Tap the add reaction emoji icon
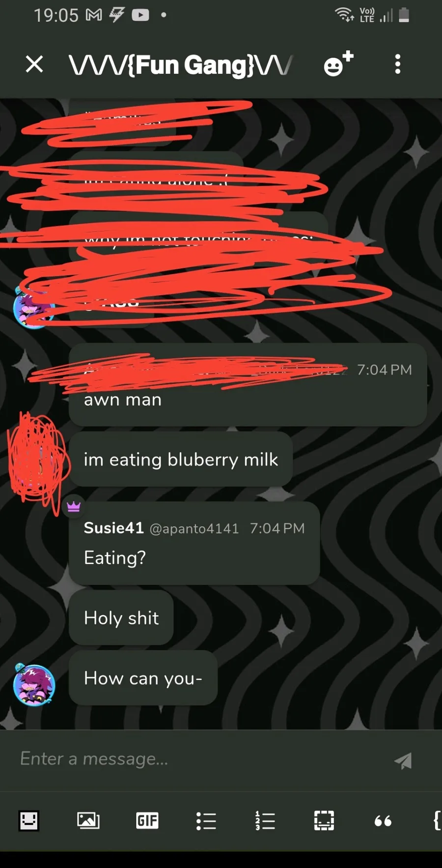This screenshot has height=868, width=442. pos(338,63)
